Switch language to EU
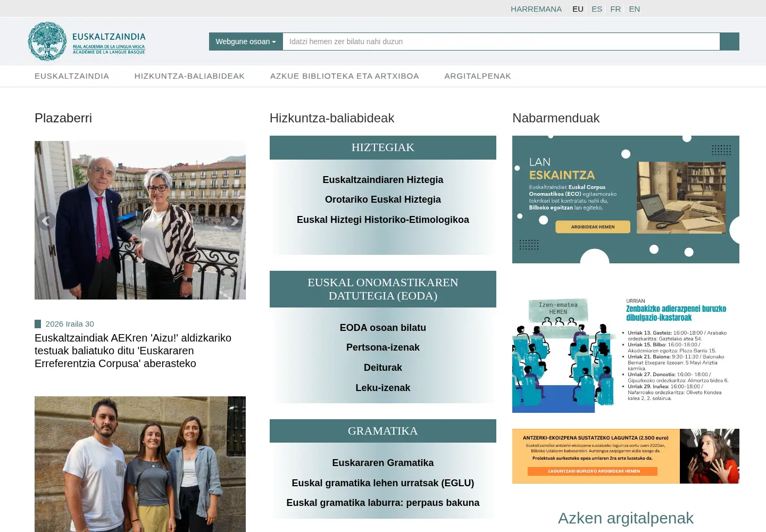Screen dimensions: 766x532 pyautogui.click(x=578, y=9)
